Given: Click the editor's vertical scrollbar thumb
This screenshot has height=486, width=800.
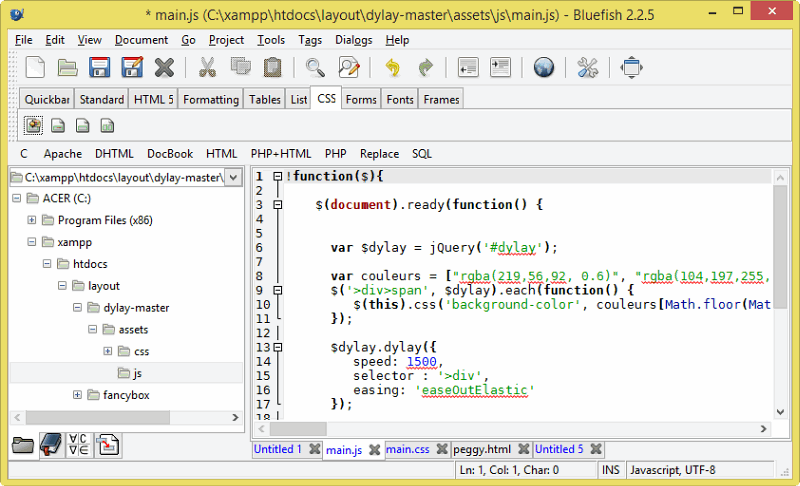Looking at the screenshot, I should click(x=780, y=246).
